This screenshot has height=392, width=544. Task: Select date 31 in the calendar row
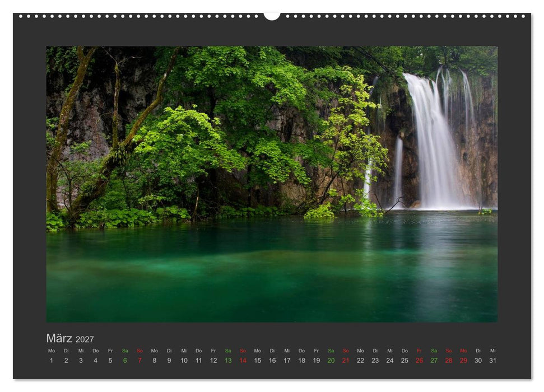click(492, 361)
